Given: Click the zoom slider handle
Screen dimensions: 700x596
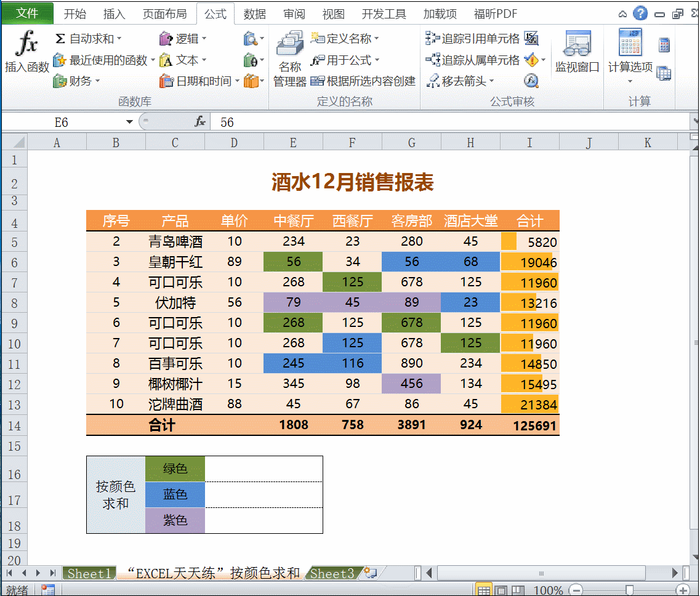Looking at the screenshot, I should coord(629,590).
